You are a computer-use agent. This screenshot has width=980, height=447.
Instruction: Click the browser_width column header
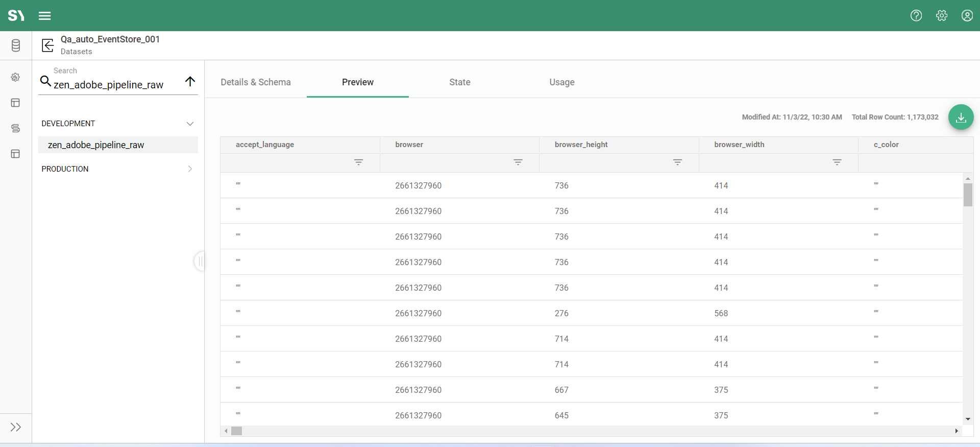[x=739, y=145]
